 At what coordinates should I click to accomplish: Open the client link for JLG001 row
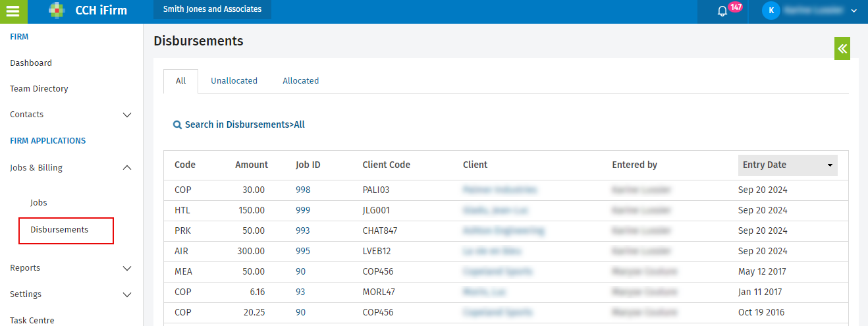pyautogui.click(x=495, y=210)
